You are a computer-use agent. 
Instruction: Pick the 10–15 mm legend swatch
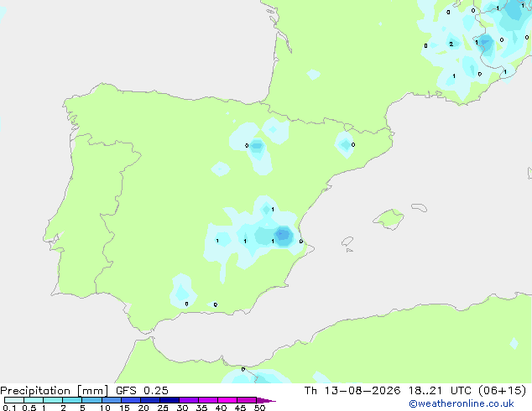[x=112, y=400]
